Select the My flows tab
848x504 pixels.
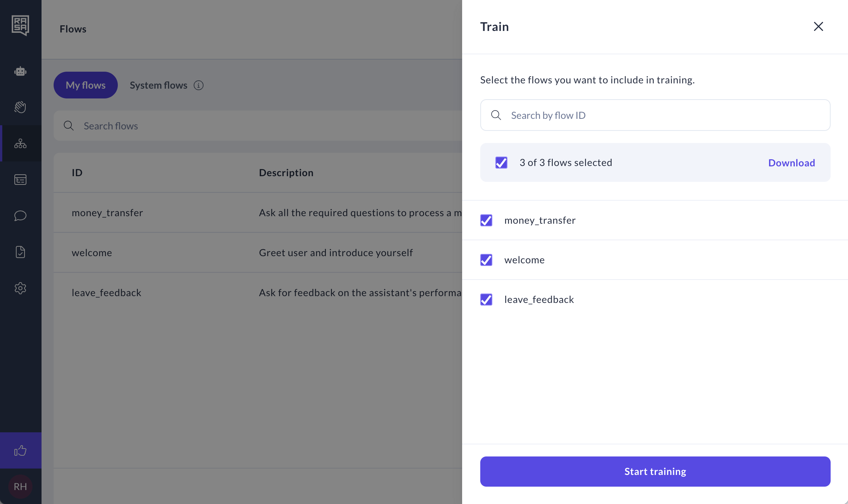86,85
